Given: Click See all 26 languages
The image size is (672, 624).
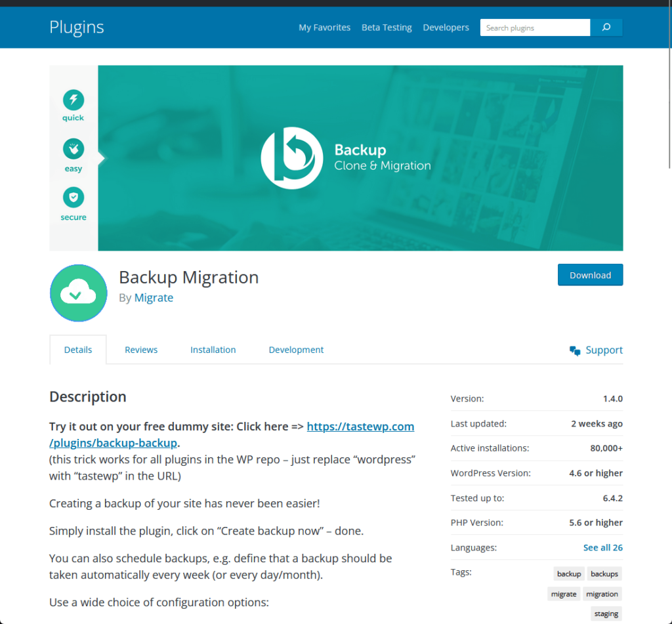Looking at the screenshot, I should point(602,547).
